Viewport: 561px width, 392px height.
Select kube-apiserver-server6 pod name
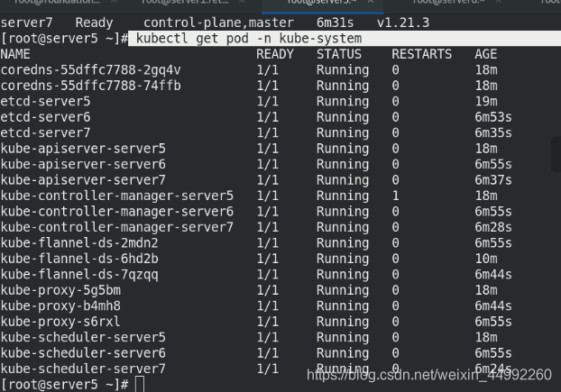[83, 164]
